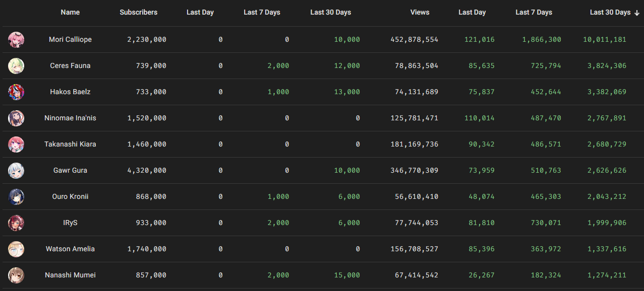Viewport: 644px width, 291px height.
Task: Open Gawr Gura channel name link
Action: point(70,171)
